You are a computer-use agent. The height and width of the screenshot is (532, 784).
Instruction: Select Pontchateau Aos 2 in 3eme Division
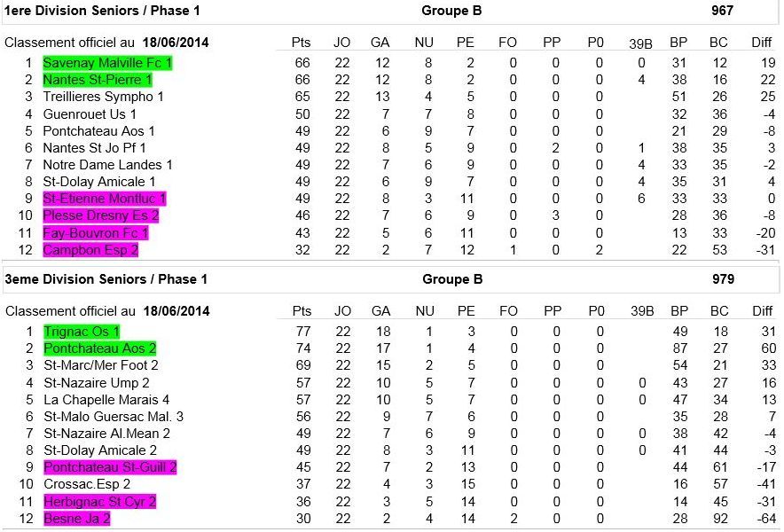(99, 348)
